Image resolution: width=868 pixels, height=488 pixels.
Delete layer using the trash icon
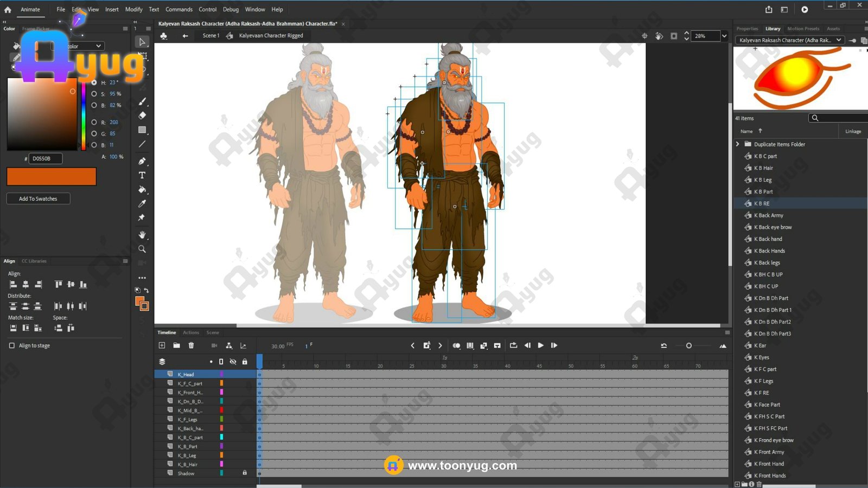(x=191, y=345)
